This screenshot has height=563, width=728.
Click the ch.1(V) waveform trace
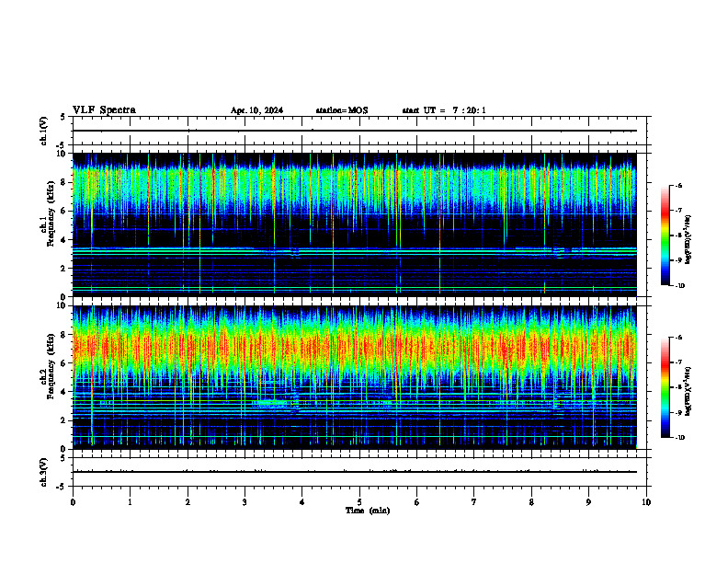(355, 131)
